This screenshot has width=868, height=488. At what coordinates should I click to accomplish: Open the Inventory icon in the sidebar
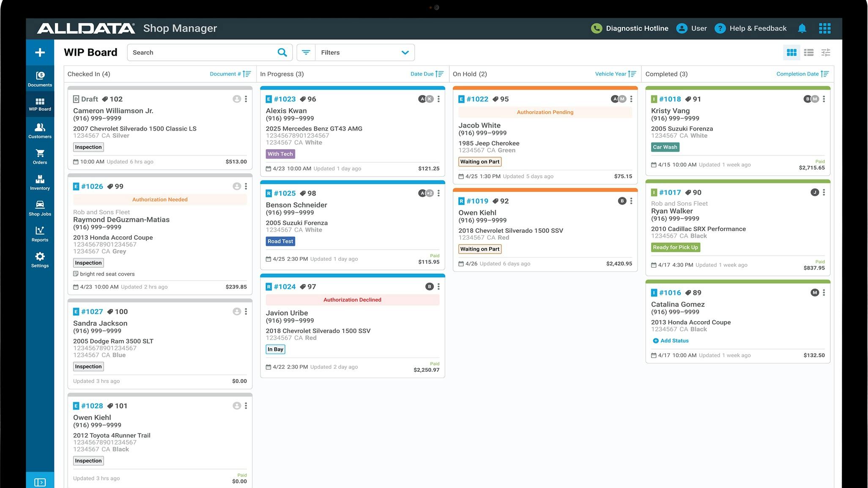tap(40, 182)
